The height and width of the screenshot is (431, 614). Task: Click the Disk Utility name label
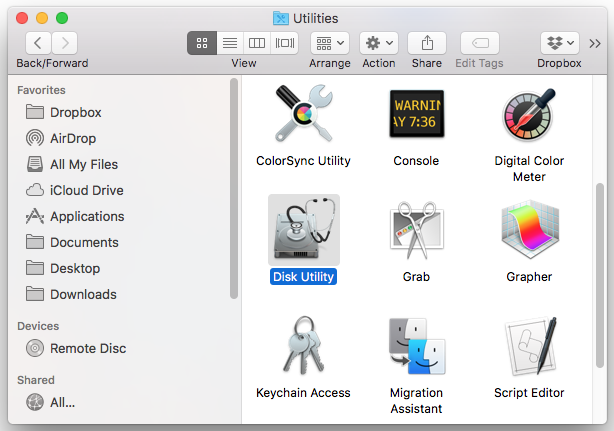pyautogui.click(x=303, y=277)
